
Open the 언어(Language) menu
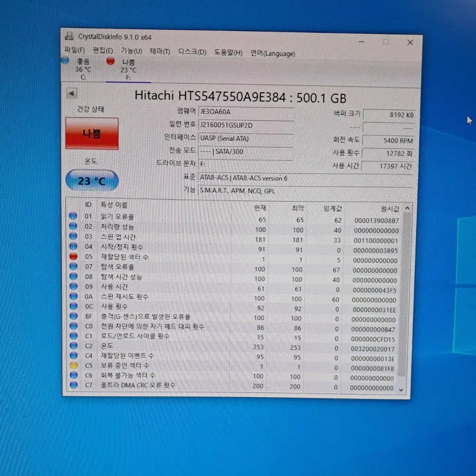pos(273,53)
